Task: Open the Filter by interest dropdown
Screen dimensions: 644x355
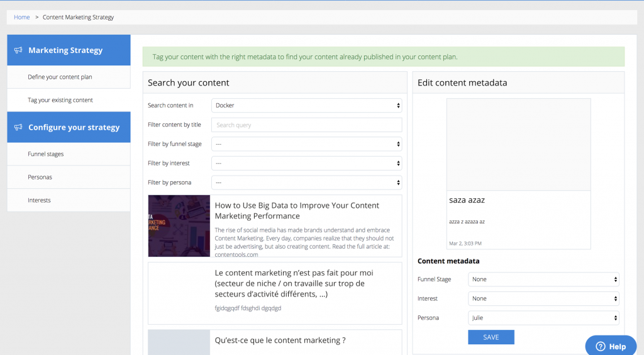Action: (306, 164)
